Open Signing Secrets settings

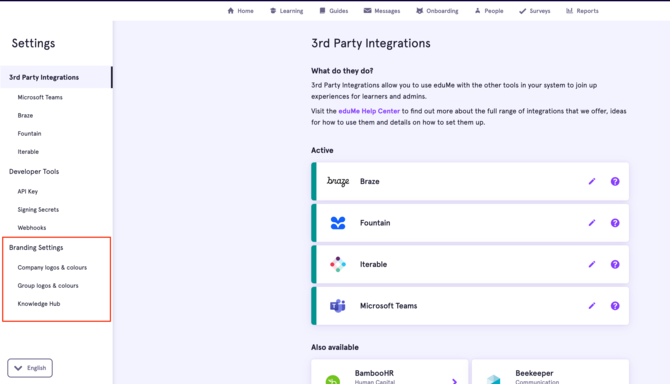38,210
